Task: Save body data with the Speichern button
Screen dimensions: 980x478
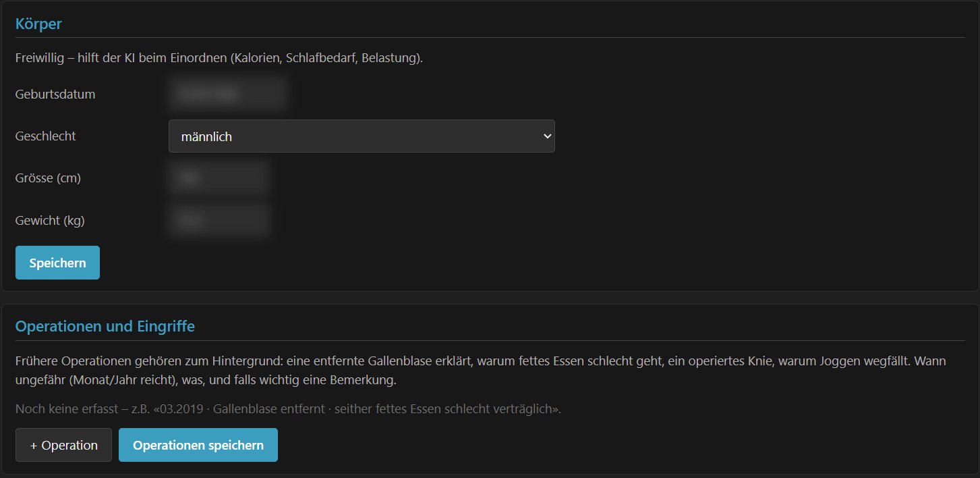Action: (57, 263)
